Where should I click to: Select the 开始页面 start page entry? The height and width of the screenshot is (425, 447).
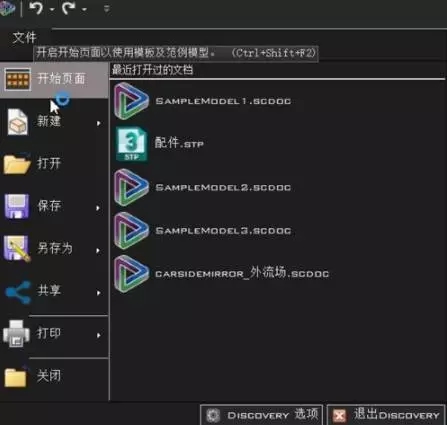(54, 79)
